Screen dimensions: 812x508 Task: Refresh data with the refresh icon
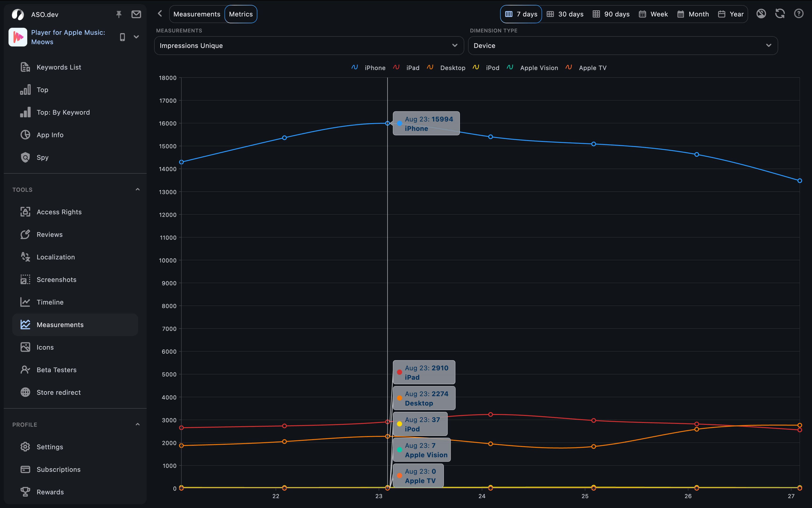point(780,13)
